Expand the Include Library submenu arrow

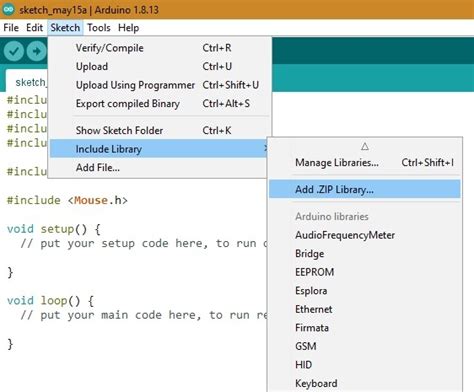[265, 148]
